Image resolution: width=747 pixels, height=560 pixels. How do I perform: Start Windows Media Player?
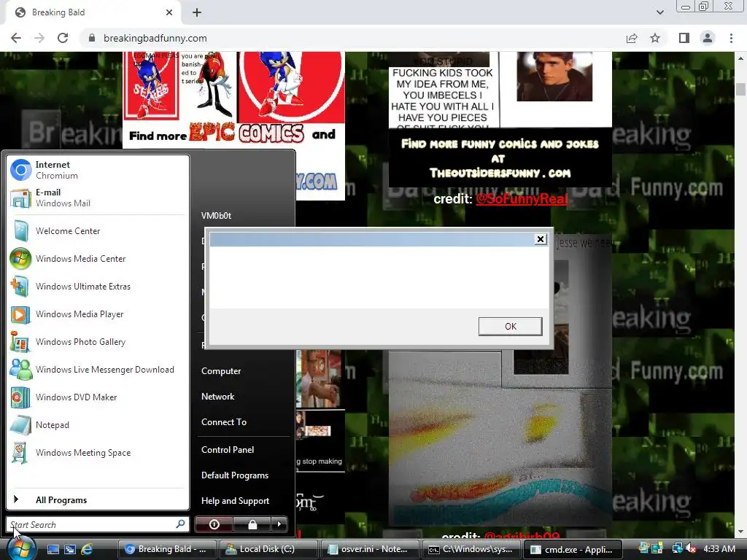(x=97, y=314)
